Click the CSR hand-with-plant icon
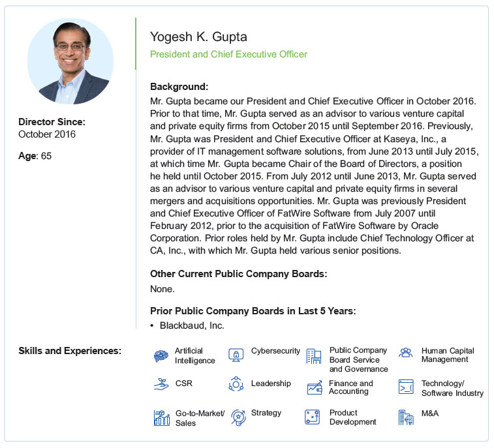 click(161, 385)
